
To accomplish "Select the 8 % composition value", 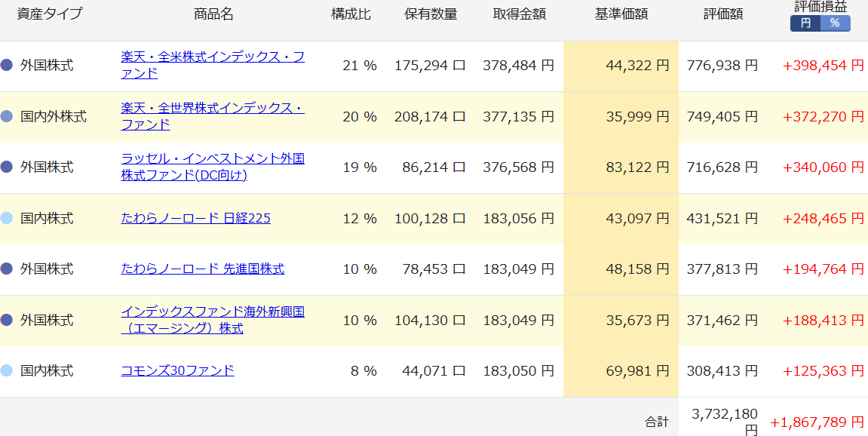I will 363,370.
